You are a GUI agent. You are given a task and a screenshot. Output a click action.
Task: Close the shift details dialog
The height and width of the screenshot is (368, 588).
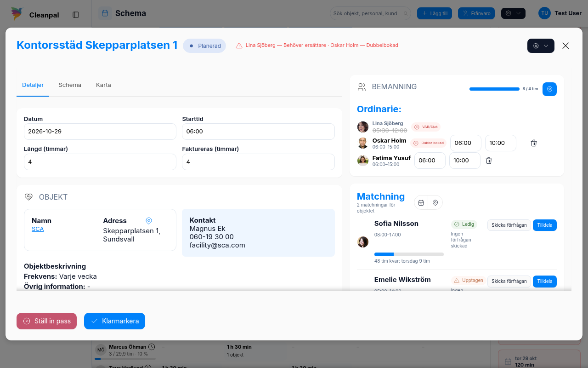pos(565,46)
